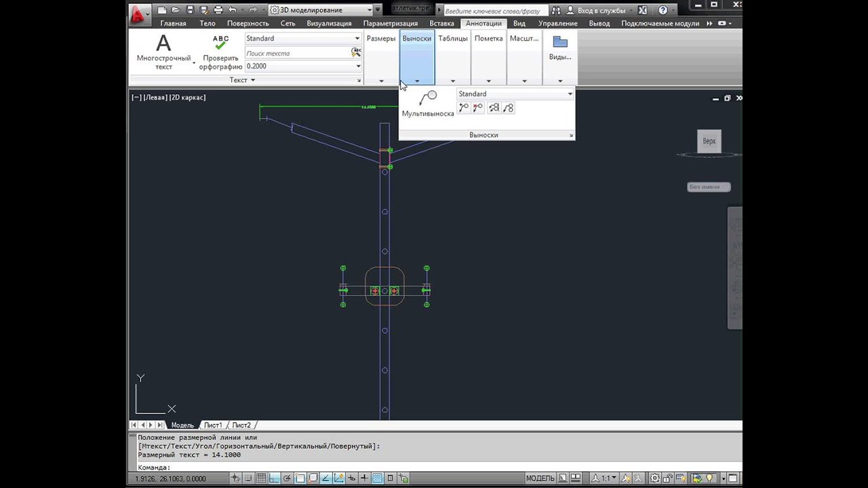Click the Save icon in quick access
868x488 pixels.
190,10
